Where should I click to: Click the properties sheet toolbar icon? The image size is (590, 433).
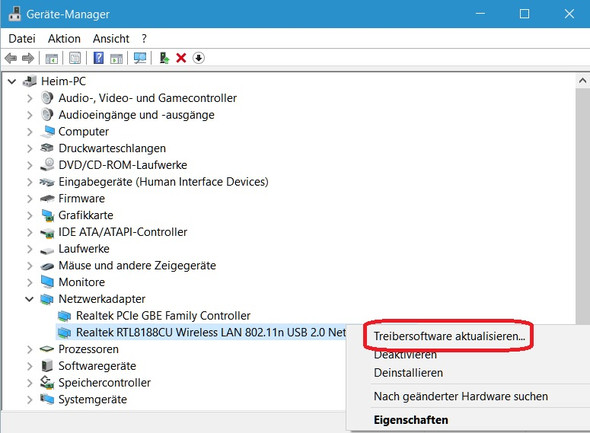point(75,58)
